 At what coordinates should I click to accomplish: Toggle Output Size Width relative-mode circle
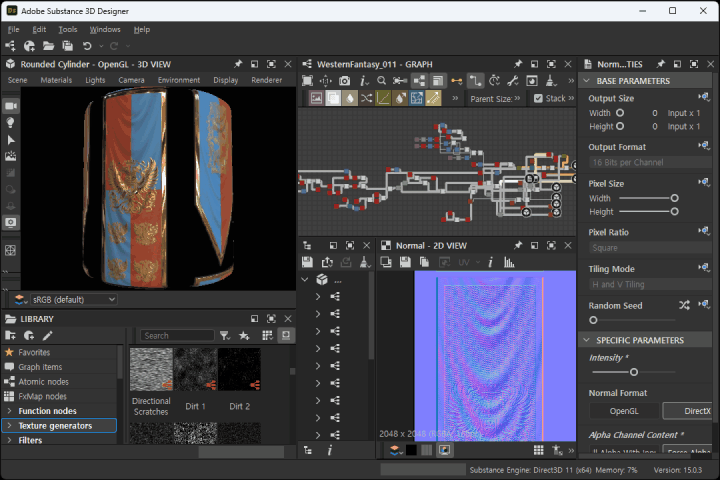[620, 113]
